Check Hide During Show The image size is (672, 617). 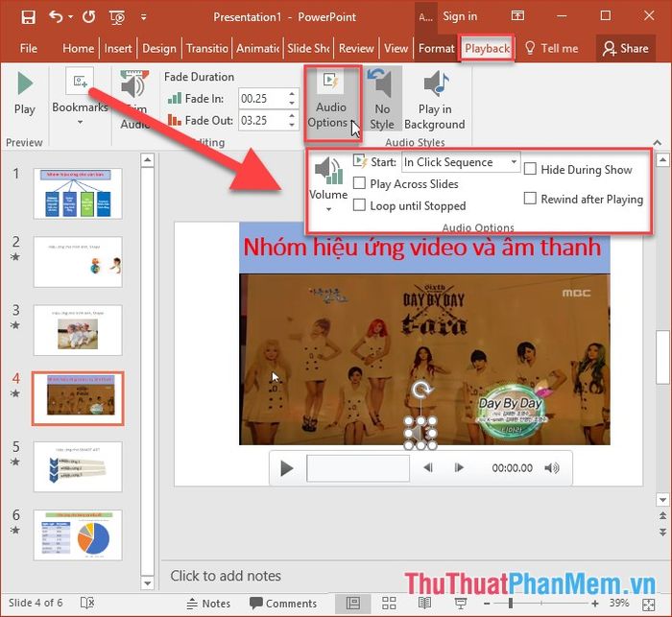pos(530,168)
